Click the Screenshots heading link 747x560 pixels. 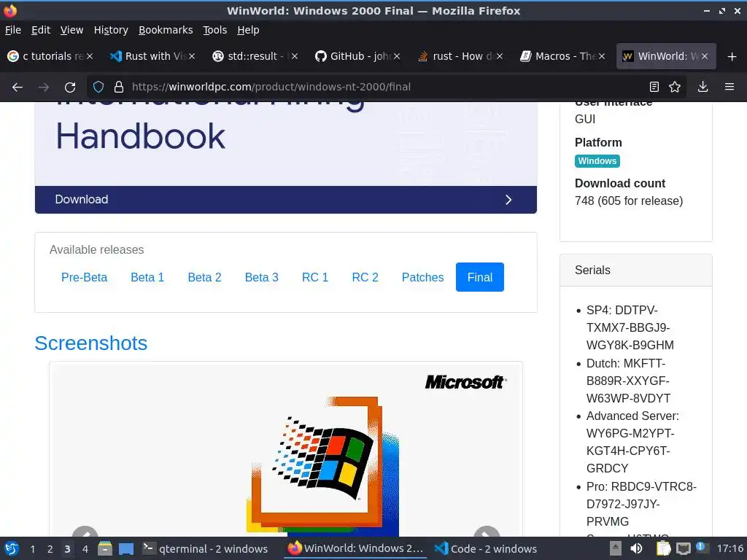(91, 343)
